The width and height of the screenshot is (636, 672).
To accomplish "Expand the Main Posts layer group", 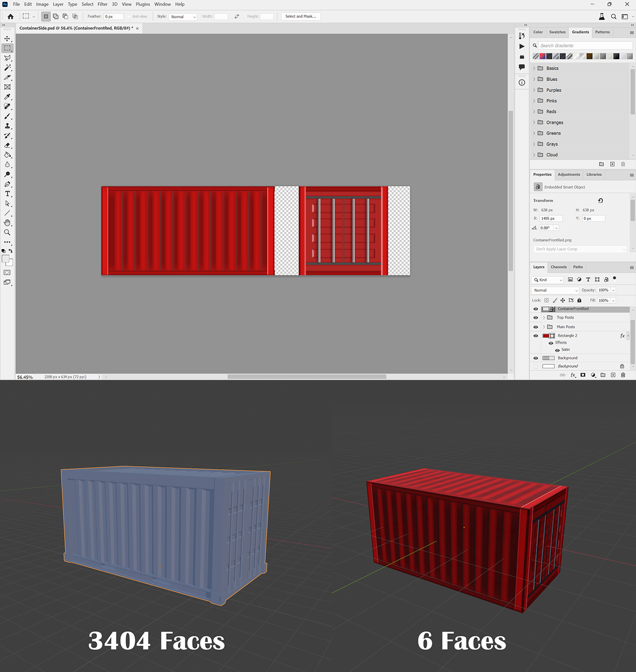I will point(544,327).
